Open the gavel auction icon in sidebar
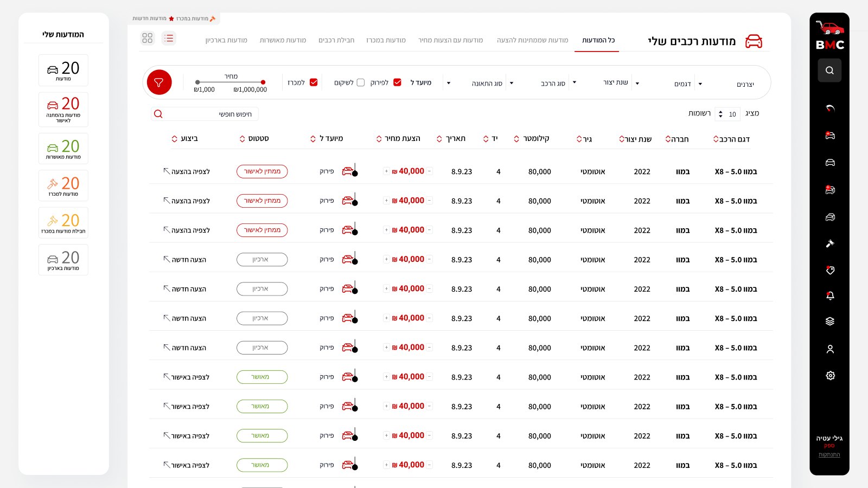Image resolution: width=868 pixels, height=488 pixels. pyautogui.click(x=830, y=243)
